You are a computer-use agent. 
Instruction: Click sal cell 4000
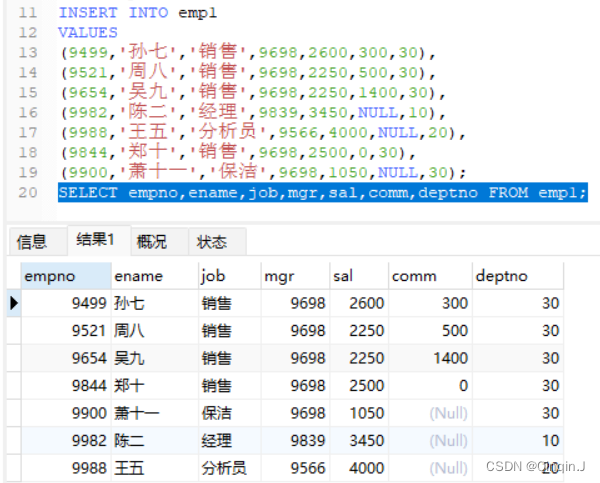359,468
